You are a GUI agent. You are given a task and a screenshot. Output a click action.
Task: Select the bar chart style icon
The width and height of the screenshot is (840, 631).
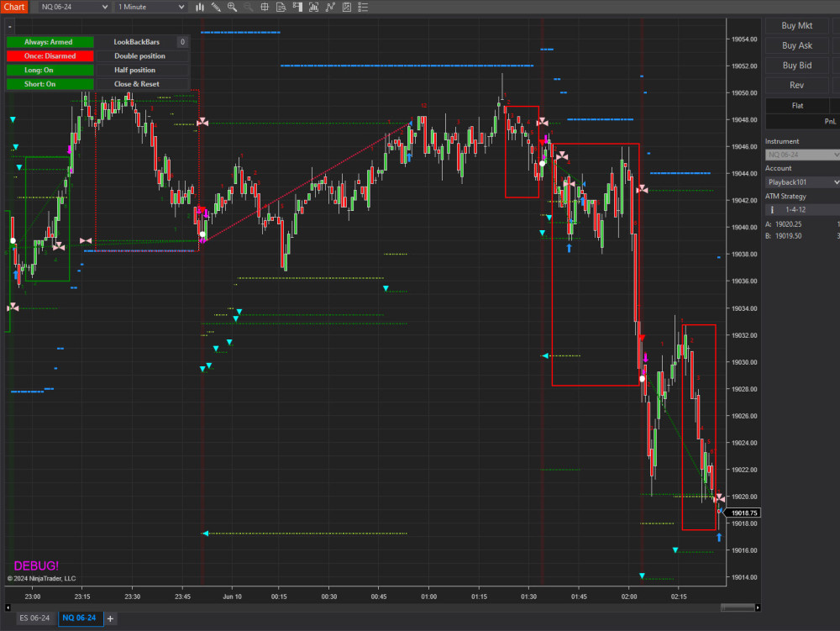pos(200,7)
